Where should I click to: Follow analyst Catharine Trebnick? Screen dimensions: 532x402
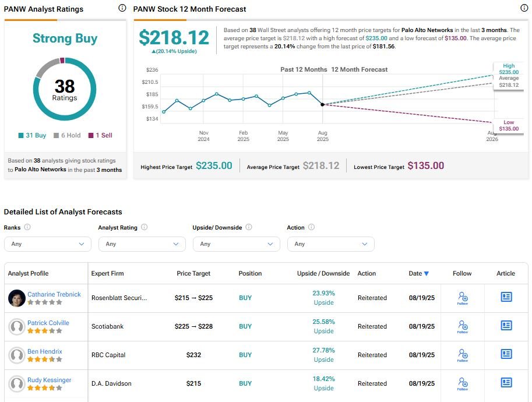tap(462, 298)
